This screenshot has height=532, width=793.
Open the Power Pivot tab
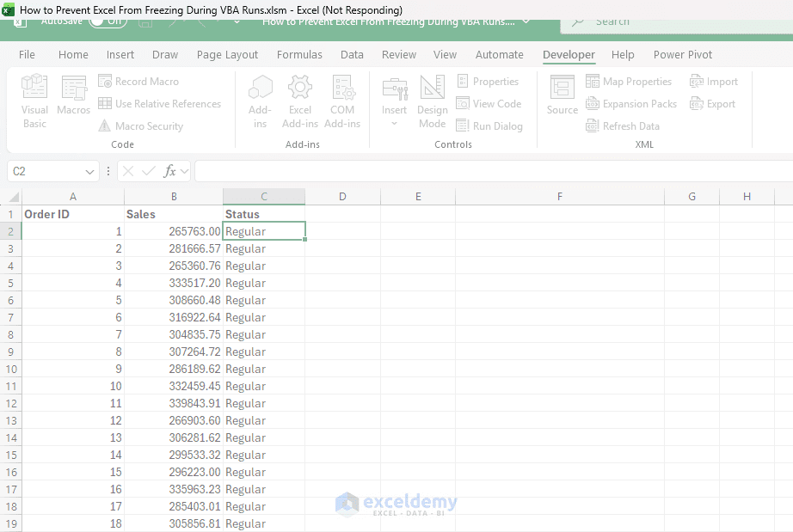683,54
